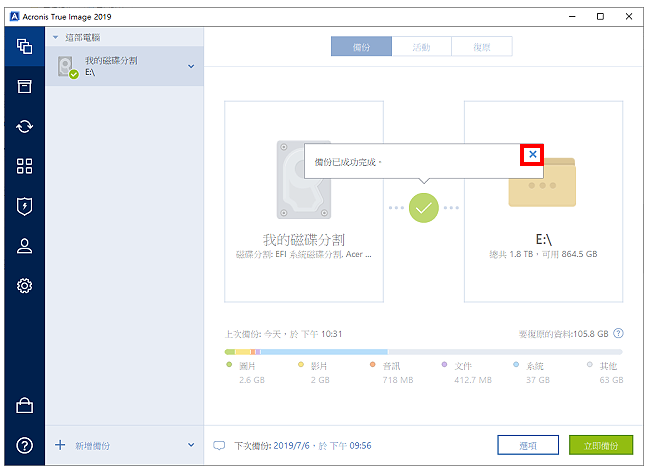This screenshot has width=652, height=467.
Task: Select the 我的磁碟分割 source panel
Action: [x=304, y=201]
